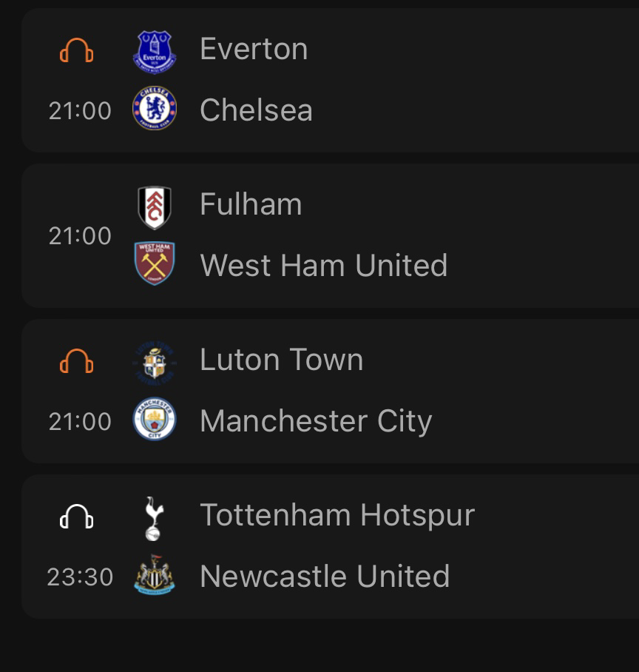Select Tottenham Hotspur team name
This screenshot has height=672, width=639.
337,516
